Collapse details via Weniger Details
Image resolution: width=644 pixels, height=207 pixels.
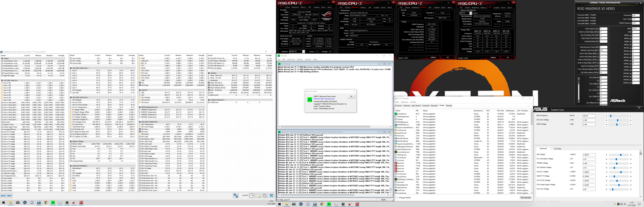(x=405, y=198)
